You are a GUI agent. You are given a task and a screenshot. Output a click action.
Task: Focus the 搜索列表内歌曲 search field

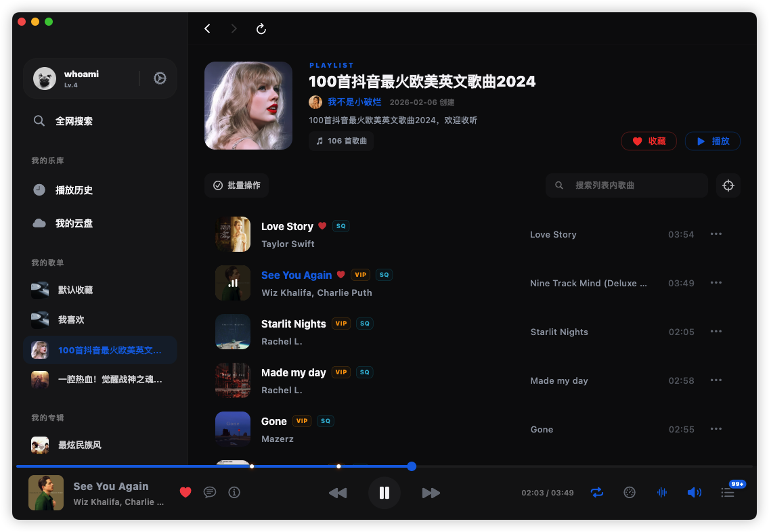627,185
